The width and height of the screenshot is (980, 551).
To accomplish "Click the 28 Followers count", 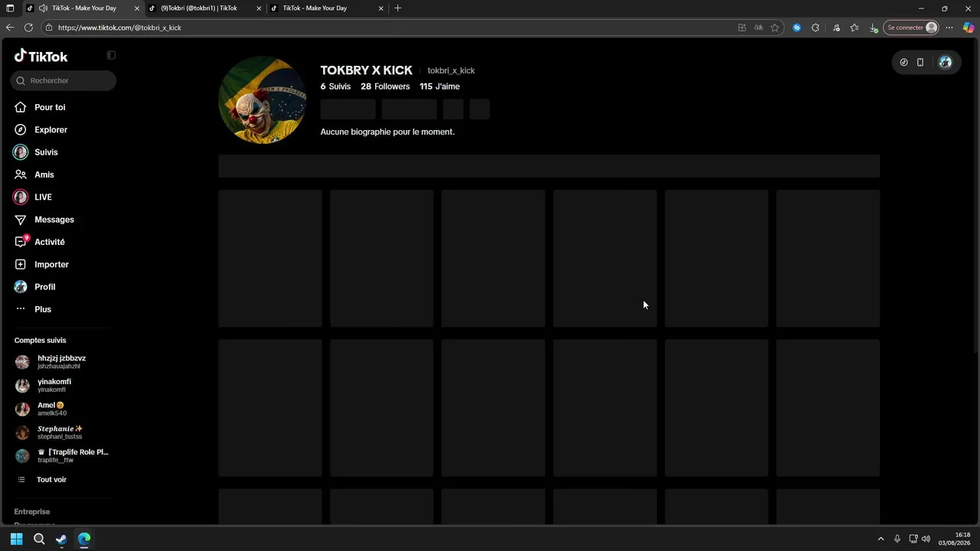I will tap(385, 86).
